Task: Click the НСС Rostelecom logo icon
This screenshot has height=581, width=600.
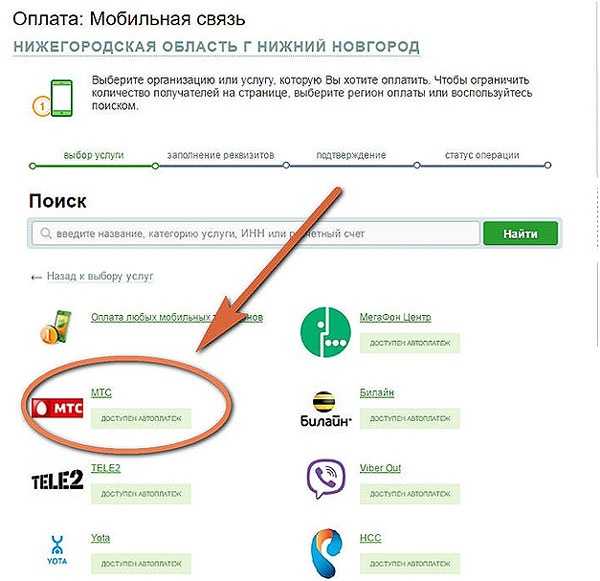Action: coord(326,552)
